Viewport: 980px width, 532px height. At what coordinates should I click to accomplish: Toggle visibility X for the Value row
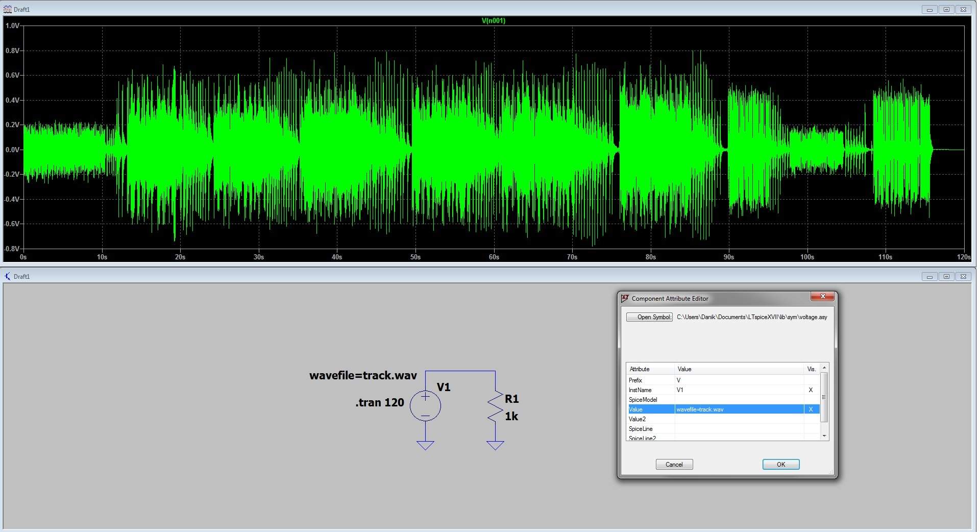(x=811, y=409)
